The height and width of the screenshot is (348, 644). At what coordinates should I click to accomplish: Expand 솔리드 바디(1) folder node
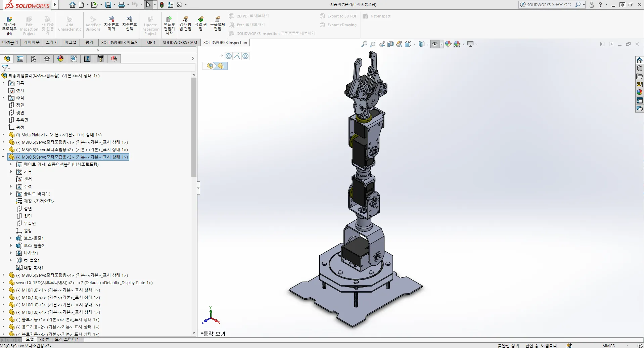(11, 194)
